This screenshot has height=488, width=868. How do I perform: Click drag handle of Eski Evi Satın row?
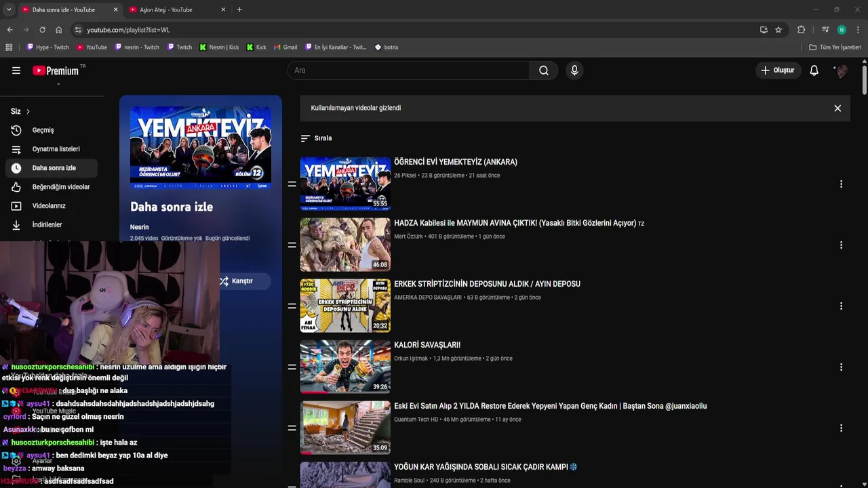click(292, 428)
